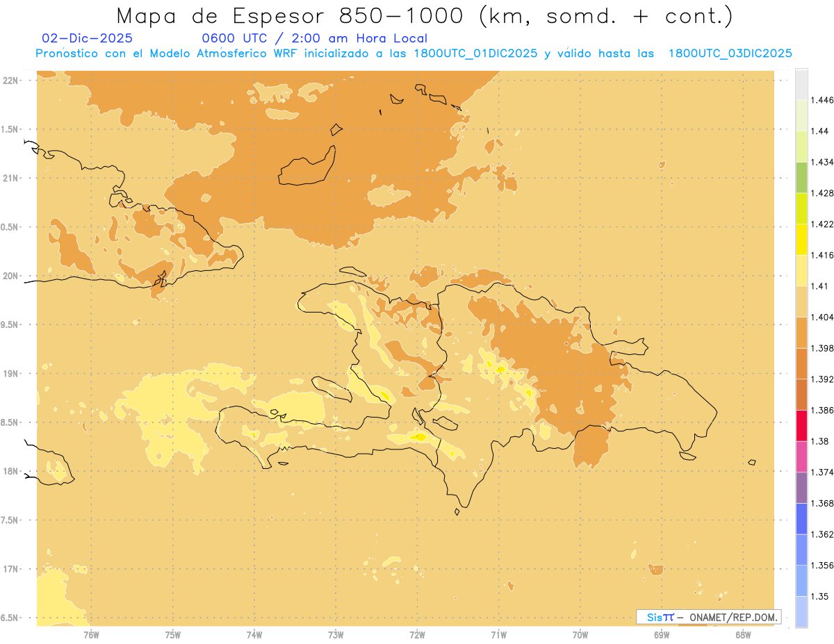Click the 1.416 value on the color scale
The image size is (834, 644).
pyautogui.click(x=822, y=255)
